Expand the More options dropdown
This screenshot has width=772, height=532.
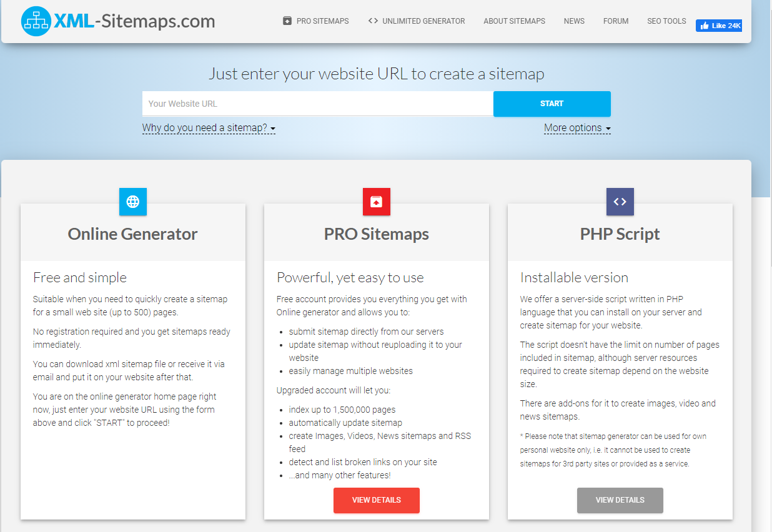pos(577,128)
